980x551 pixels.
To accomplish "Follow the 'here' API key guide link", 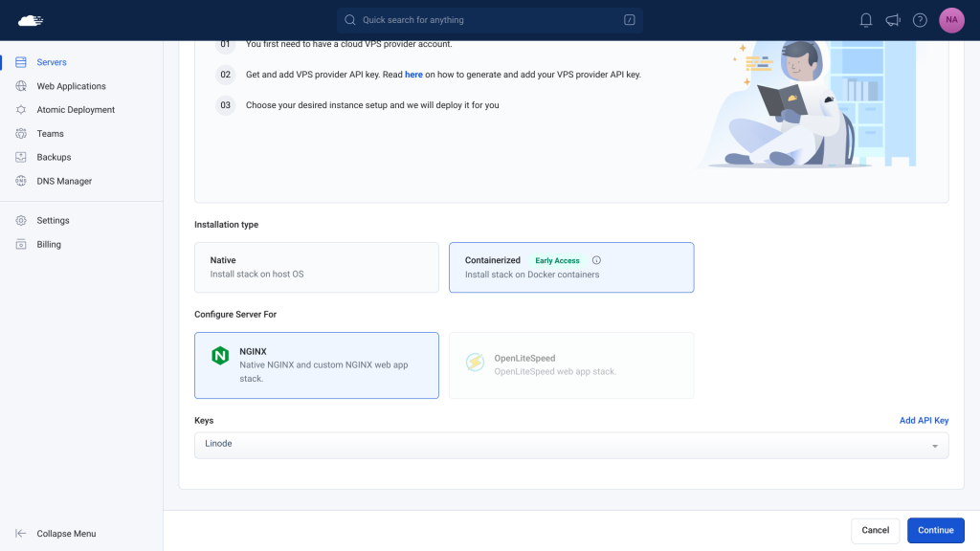I will tap(413, 75).
